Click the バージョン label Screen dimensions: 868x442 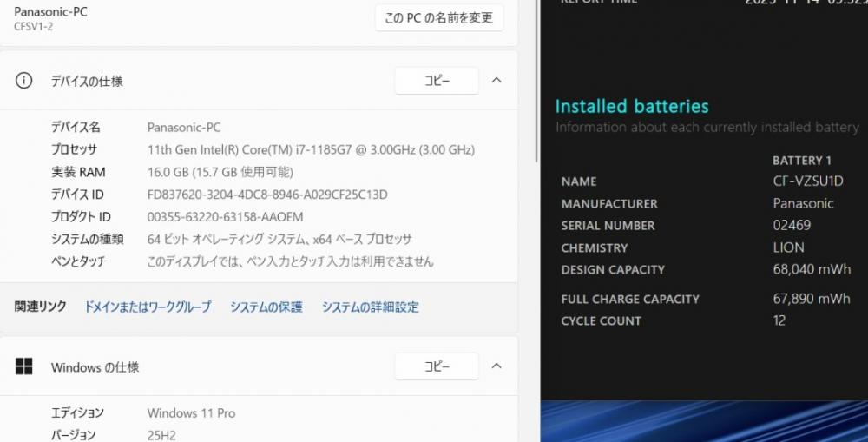[73, 435]
